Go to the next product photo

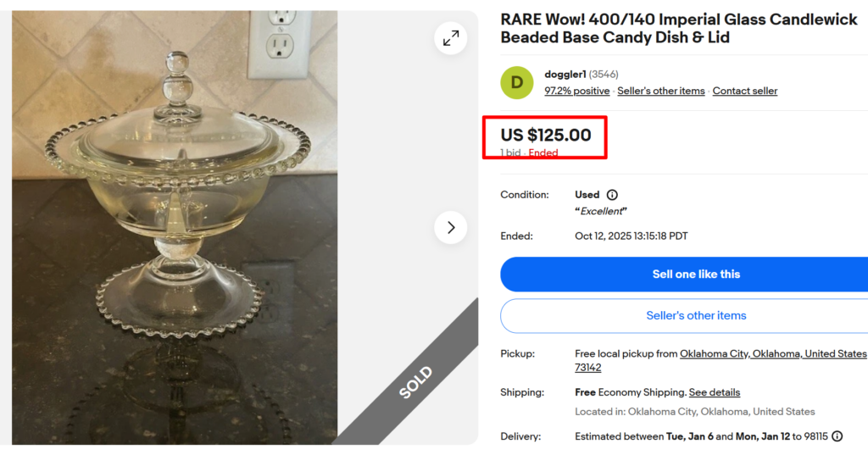451,227
